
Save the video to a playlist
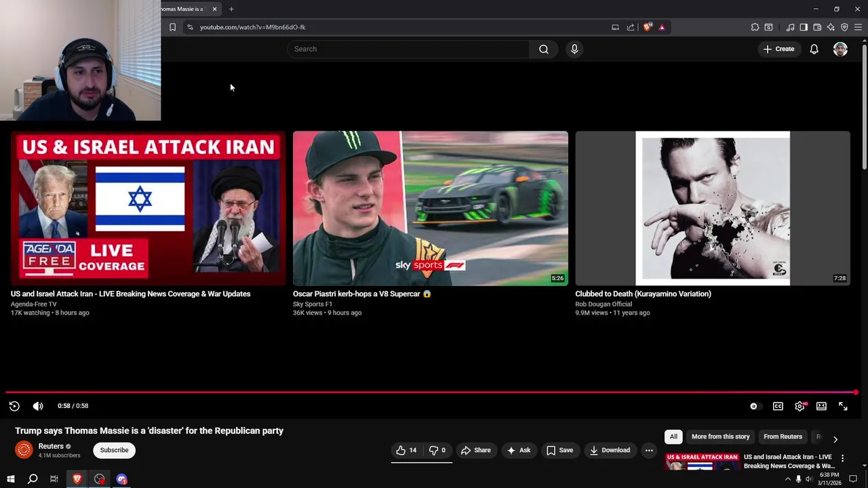pos(559,450)
